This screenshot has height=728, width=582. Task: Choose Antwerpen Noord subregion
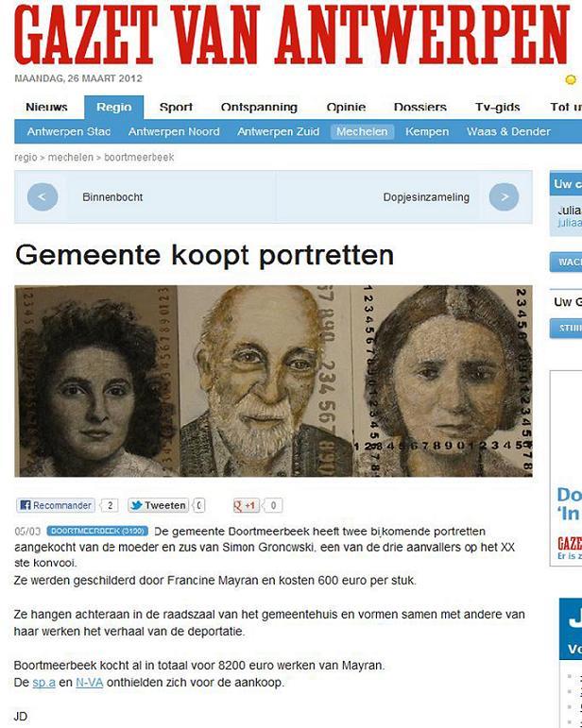pos(174,132)
